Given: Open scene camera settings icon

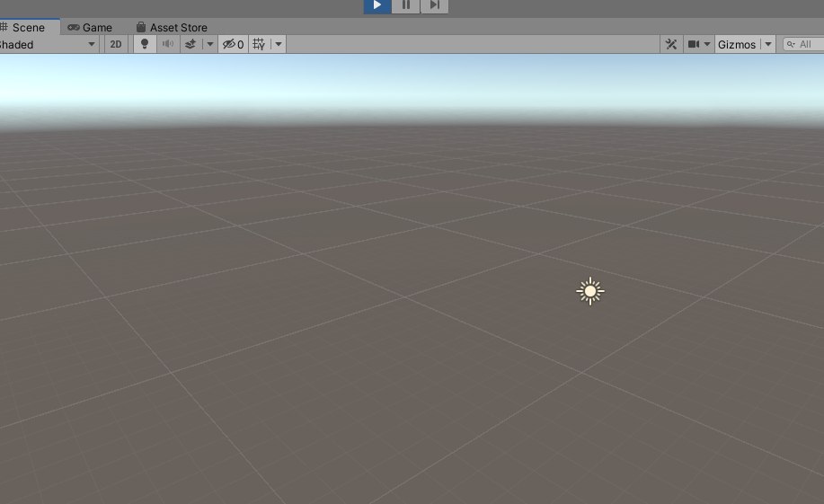Looking at the screenshot, I should [x=693, y=45].
